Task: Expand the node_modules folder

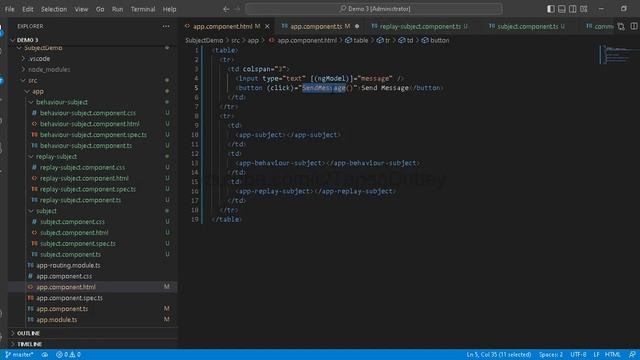Action: 49,70
